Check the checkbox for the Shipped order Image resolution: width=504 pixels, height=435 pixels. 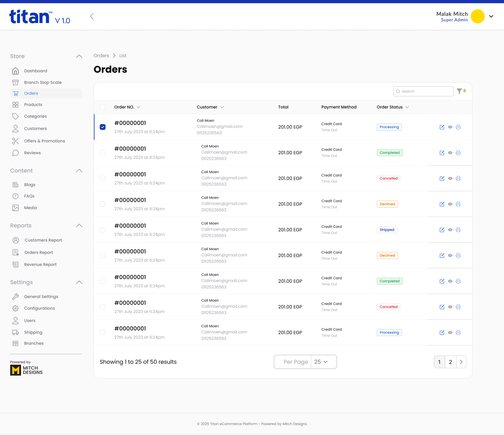click(x=103, y=230)
